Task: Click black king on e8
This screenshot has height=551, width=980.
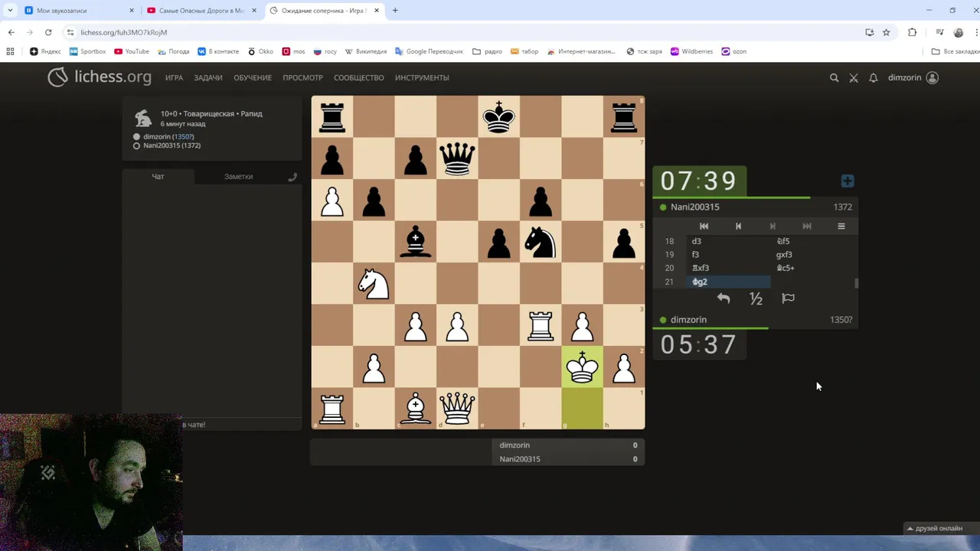Action: 499,116
